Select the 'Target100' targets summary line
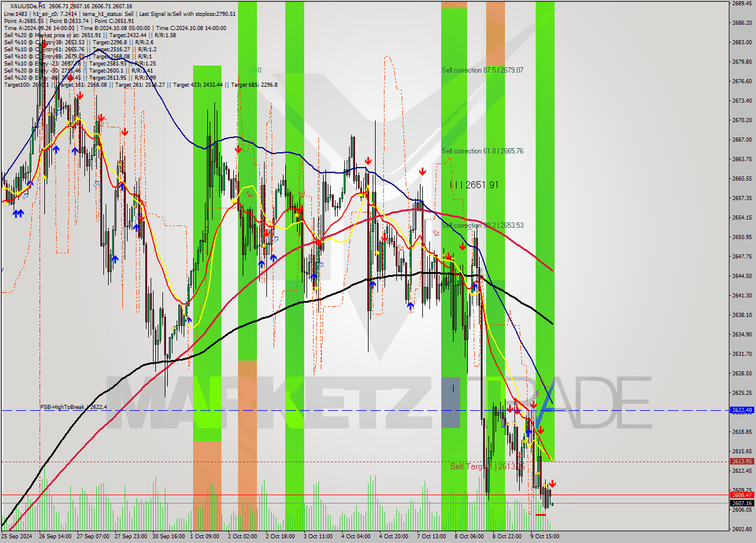The width and height of the screenshot is (756, 543). pos(141,84)
